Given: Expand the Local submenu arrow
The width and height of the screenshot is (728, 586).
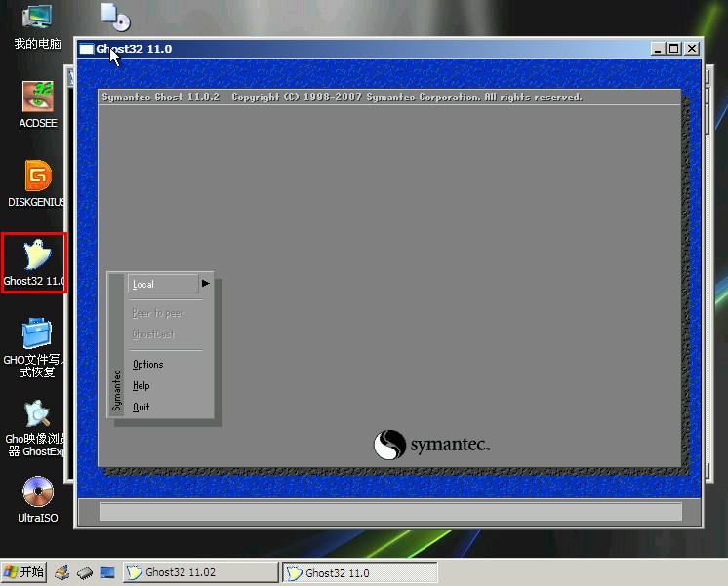Looking at the screenshot, I should [x=206, y=283].
